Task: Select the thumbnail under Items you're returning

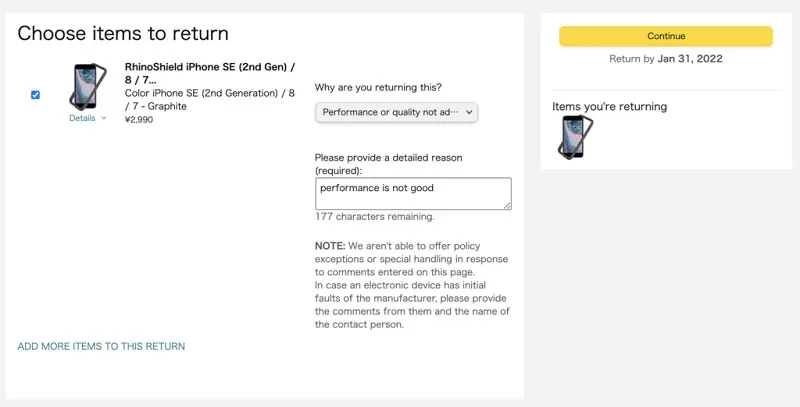Action: tap(573, 138)
